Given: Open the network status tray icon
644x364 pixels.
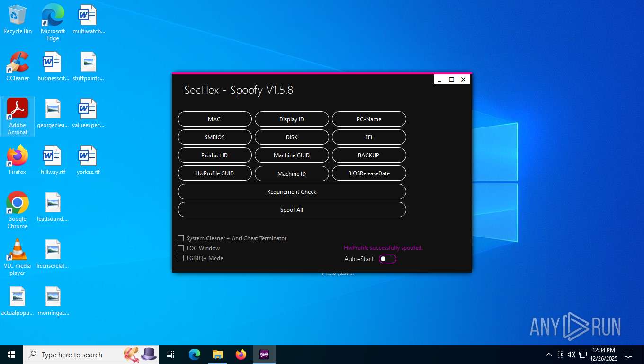Looking at the screenshot, I should point(583,355).
